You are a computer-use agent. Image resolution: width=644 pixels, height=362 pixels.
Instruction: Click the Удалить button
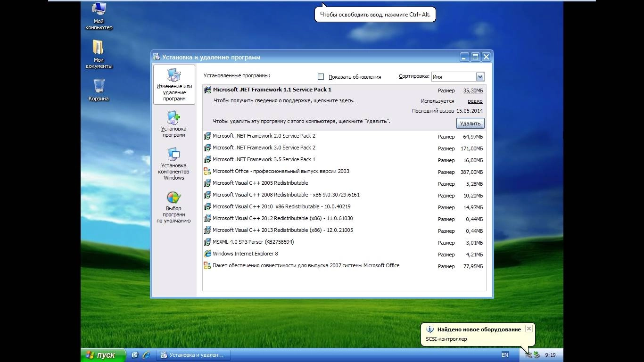click(x=470, y=123)
